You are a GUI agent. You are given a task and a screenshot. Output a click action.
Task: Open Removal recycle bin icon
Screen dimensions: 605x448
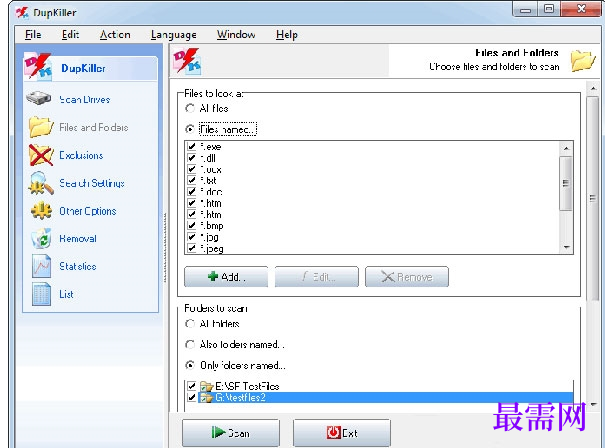pos(41,238)
